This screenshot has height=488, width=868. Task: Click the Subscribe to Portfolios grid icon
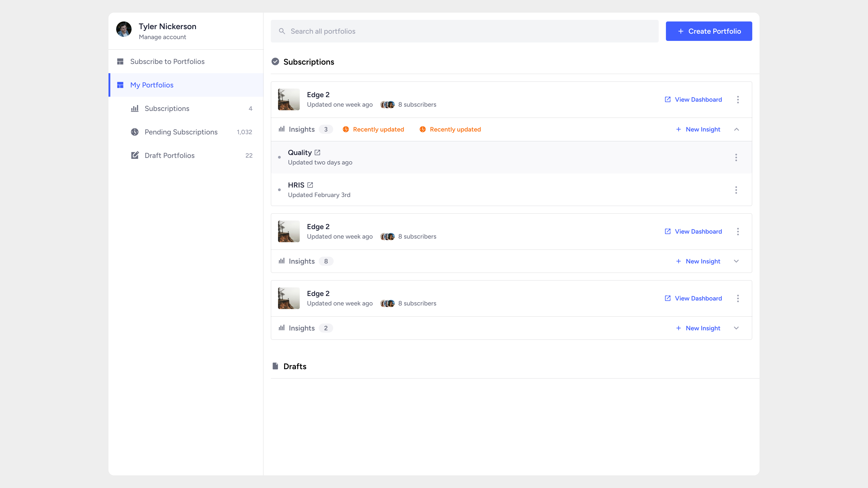pyautogui.click(x=120, y=61)
